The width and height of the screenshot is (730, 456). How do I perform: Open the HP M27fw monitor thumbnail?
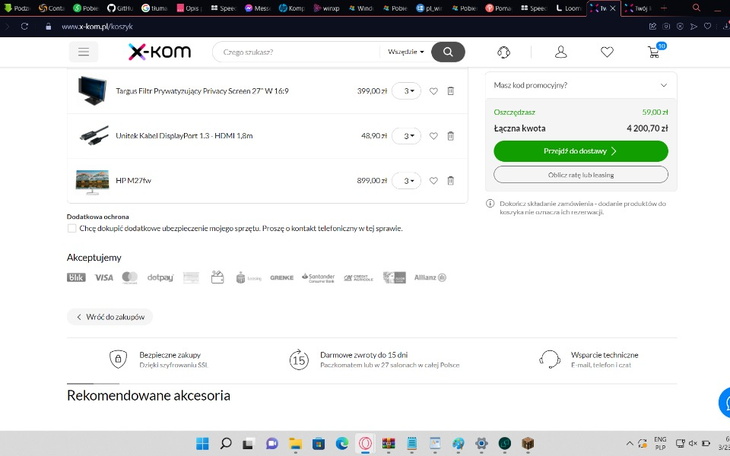click(92, 181)
